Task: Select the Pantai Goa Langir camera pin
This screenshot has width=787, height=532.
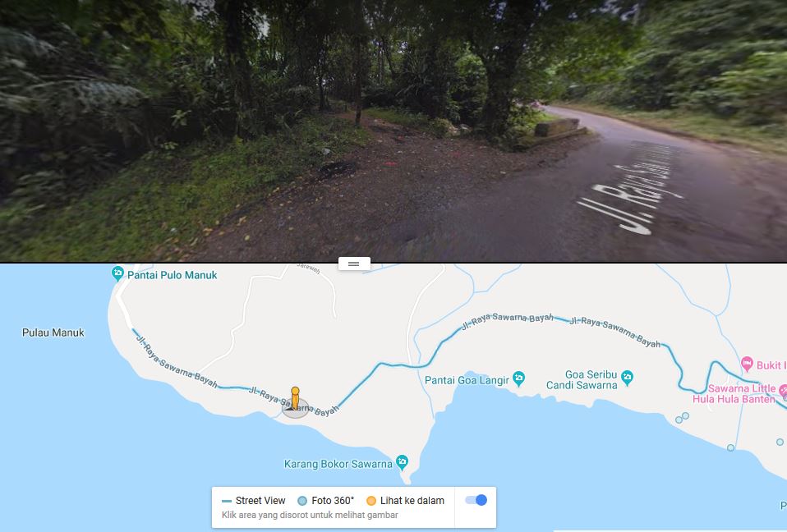Action: 519,378
